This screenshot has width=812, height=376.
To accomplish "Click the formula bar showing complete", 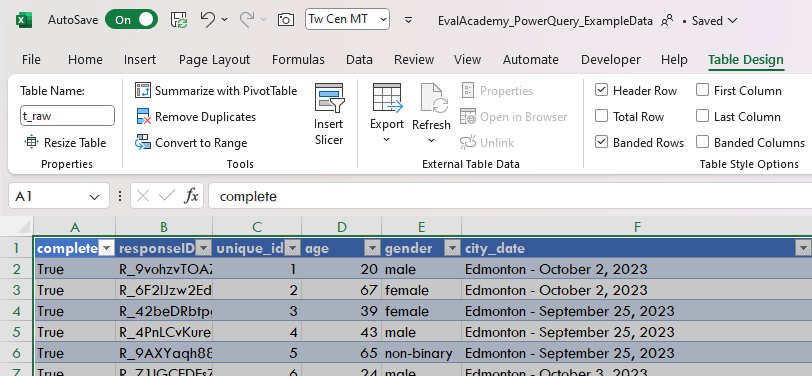I will [510, 196].
